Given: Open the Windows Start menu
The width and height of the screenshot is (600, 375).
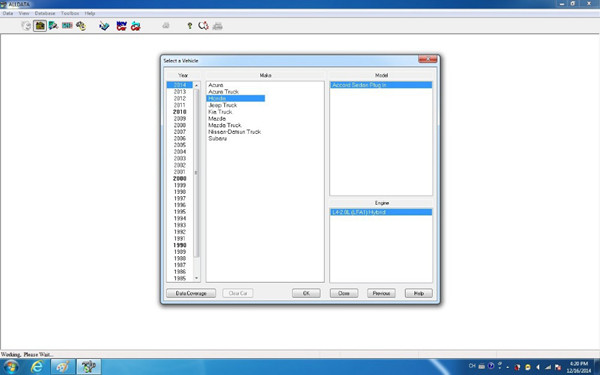Looking at the screenshot, I should [x=10, y=367].
